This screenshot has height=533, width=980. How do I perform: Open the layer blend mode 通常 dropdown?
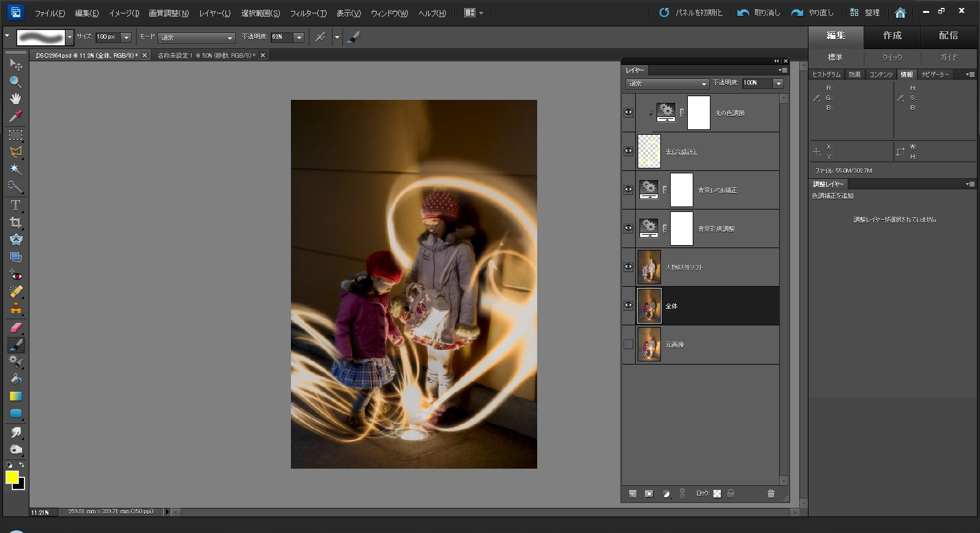click(667, 83)
